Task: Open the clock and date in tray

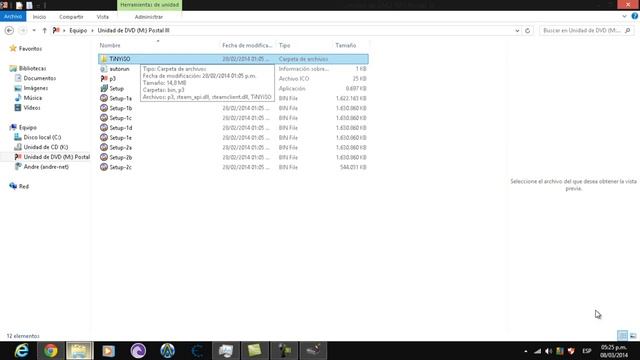Action: point(614,351)
